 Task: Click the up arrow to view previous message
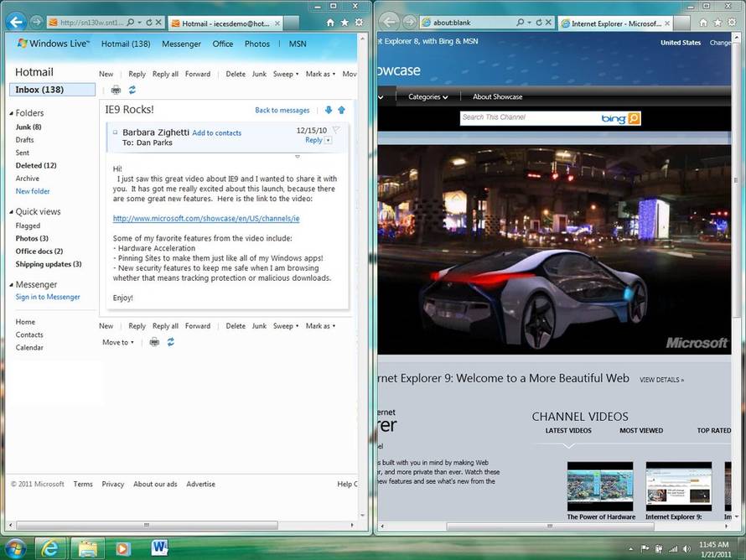(341, 110)
